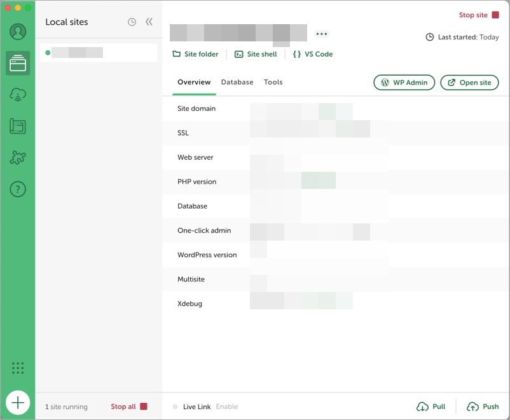Open the Connect cloud icon in sidebar
Image resolution: width=510 pixels, height=420 pixels.
click(18, 95)
